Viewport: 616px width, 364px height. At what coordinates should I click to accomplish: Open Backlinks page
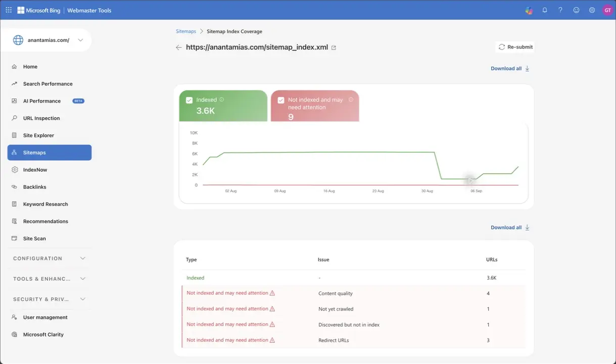(x=50, y=187)
